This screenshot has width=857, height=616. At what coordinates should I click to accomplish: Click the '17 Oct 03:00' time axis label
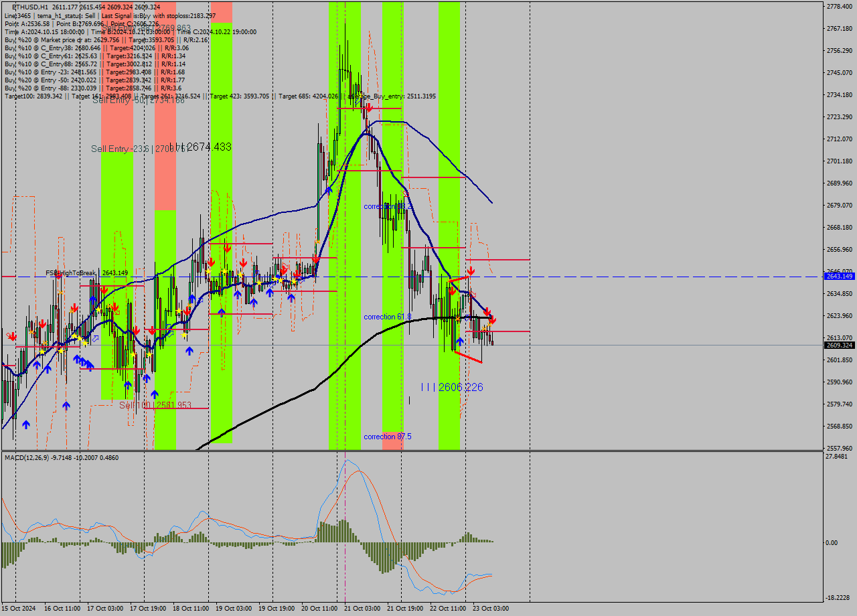[x=104, y=609]
